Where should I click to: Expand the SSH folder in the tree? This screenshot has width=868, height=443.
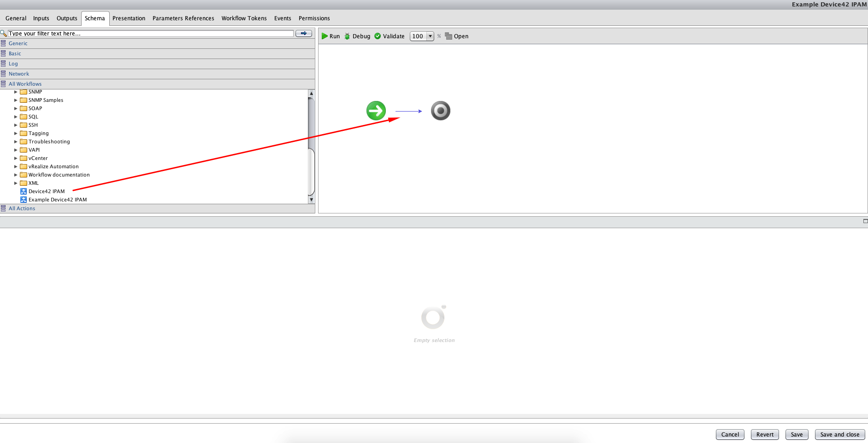pyautogui.click(x=16, y=124)
